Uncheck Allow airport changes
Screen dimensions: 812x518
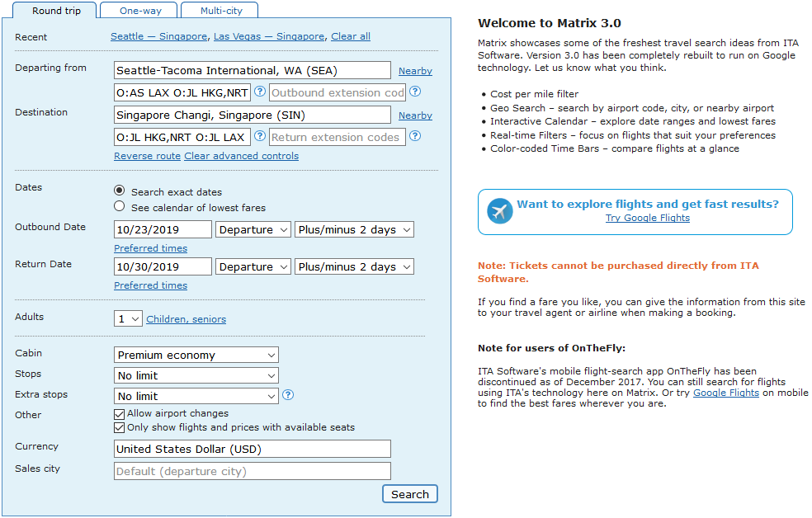pos(119,414)
